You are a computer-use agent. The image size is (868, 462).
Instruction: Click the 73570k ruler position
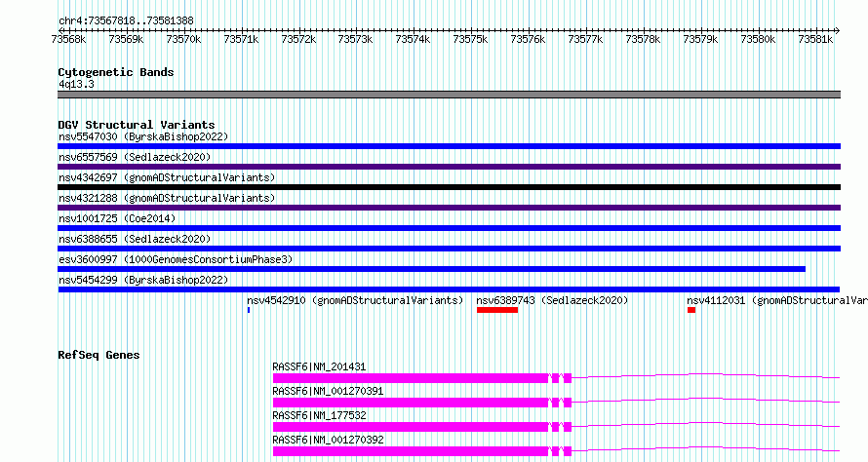pos(183,39)
